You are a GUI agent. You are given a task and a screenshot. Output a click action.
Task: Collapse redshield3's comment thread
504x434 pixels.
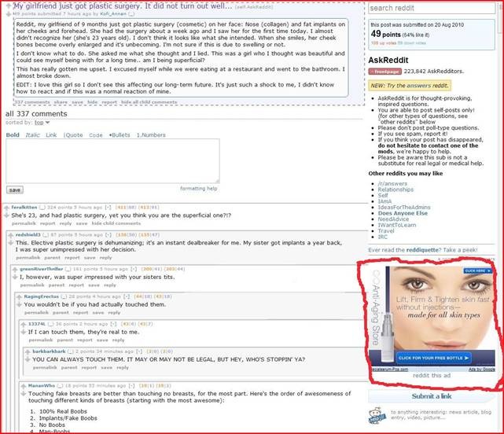(109, 234)
